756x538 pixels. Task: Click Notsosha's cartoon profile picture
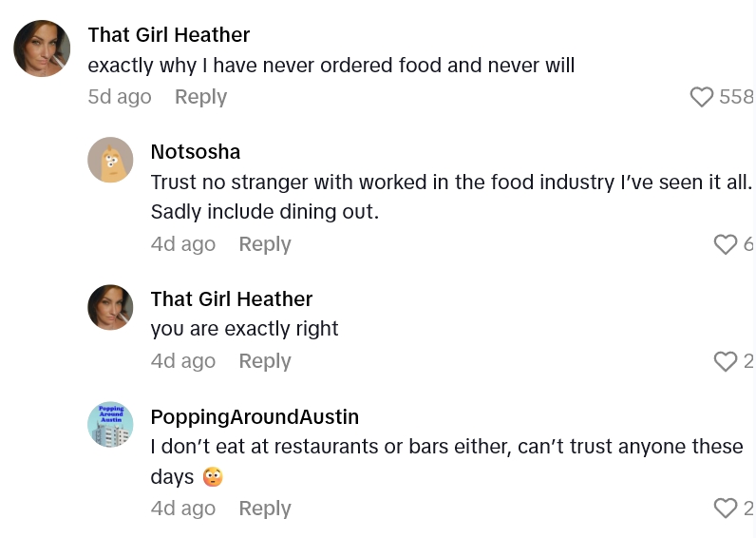tap(110, 160)
